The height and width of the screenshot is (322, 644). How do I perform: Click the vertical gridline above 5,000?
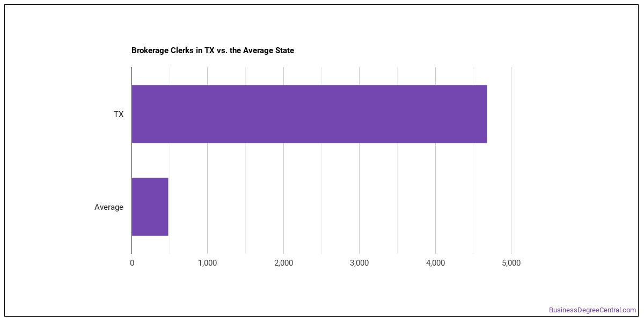point(511,160)
